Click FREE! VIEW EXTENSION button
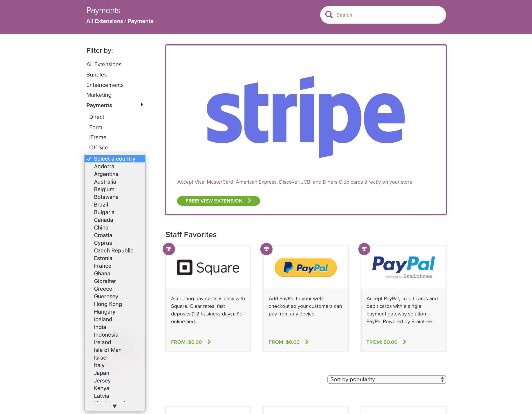 coord(218,200)
